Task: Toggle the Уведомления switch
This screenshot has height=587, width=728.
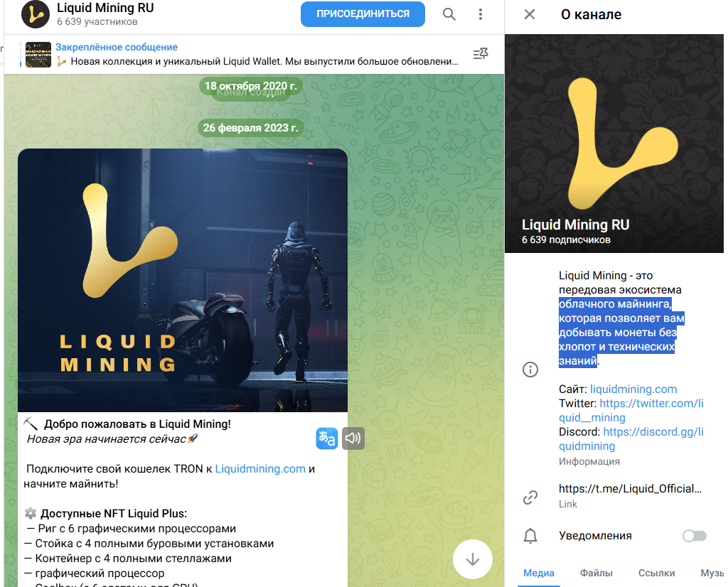Action: click(694, 536)
